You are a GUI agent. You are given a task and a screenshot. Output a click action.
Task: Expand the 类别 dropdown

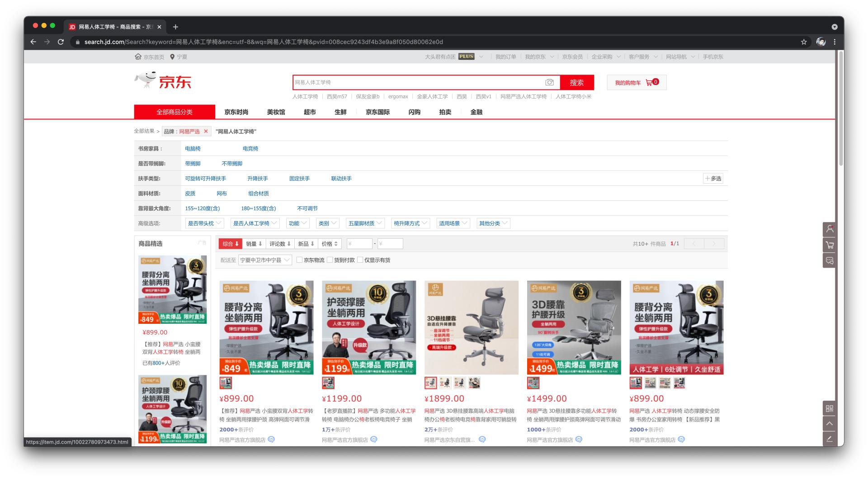(328, 223)
